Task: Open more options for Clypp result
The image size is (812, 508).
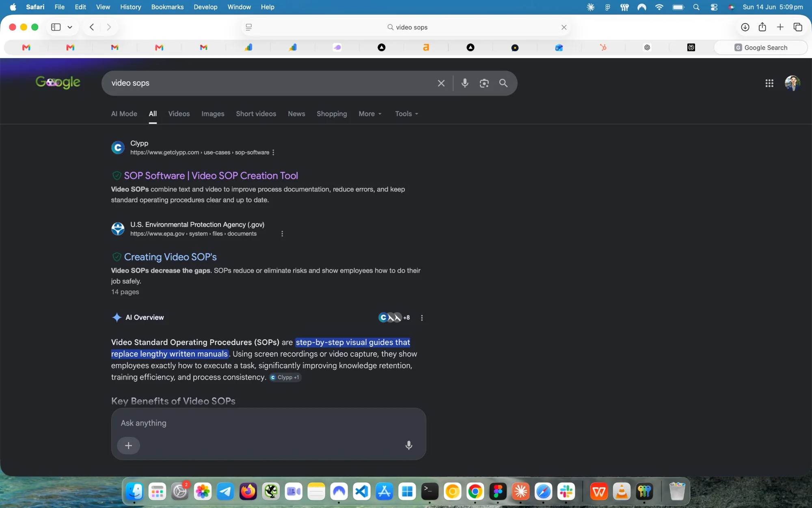Action: point(273,152)
